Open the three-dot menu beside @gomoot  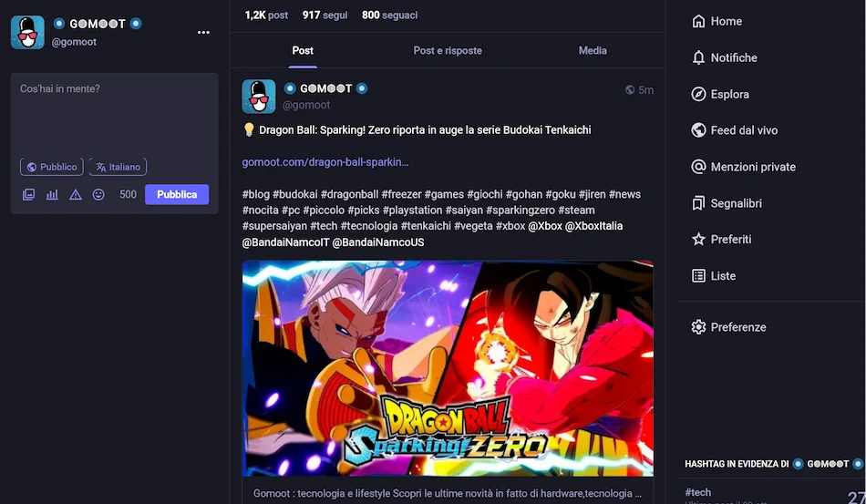point(203,33)
